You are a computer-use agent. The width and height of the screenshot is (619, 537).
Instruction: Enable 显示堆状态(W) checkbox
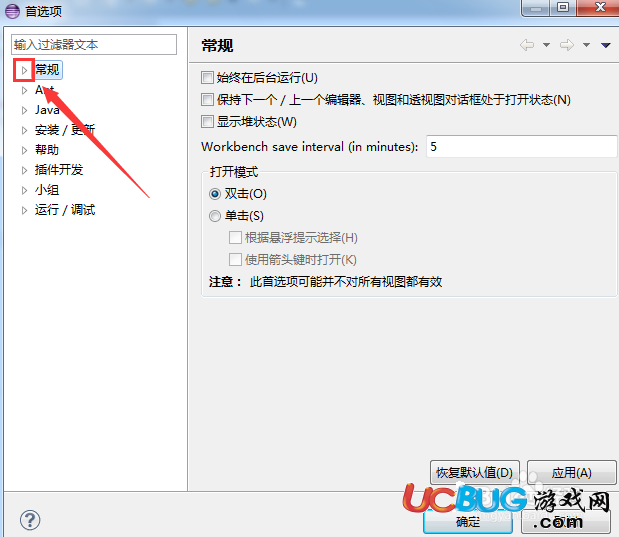207,122
